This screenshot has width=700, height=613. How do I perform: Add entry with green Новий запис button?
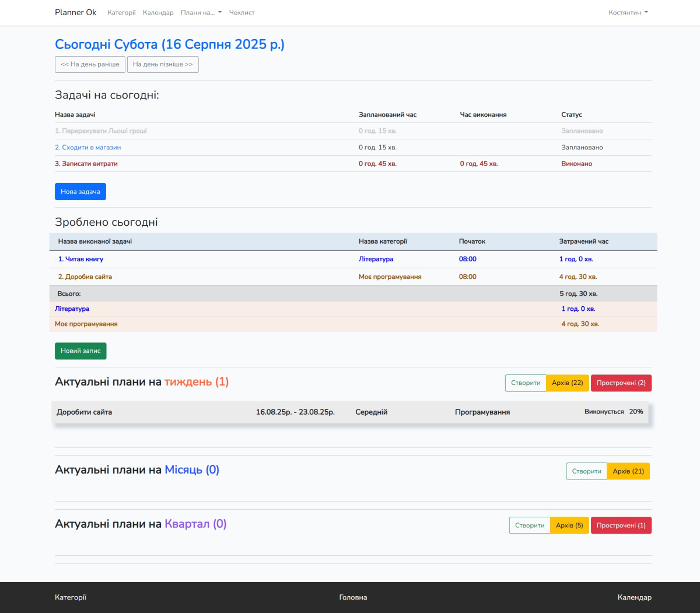click(80, 351)
